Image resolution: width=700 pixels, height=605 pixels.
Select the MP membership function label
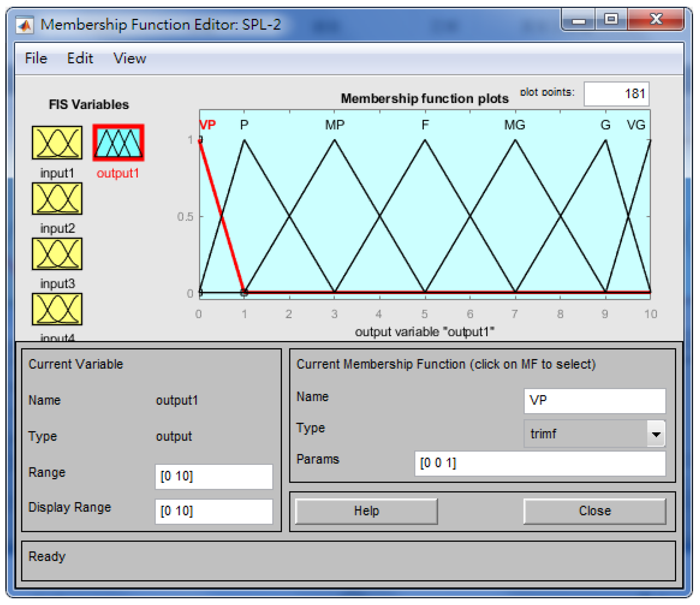point(334,125)
